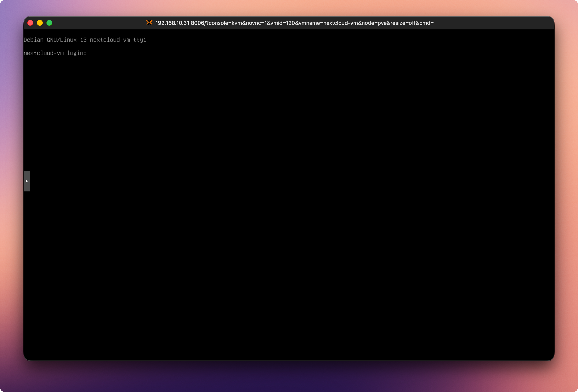Close the console window with red button

click(30, 23)
